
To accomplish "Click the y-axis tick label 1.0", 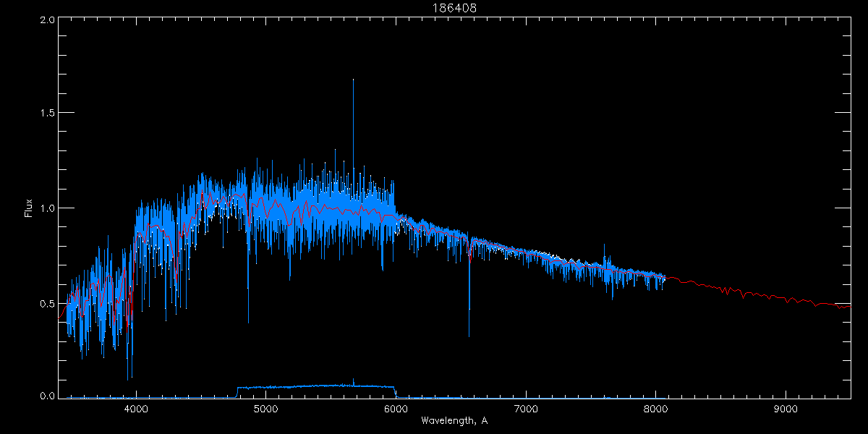I will (x=47, y=208).
